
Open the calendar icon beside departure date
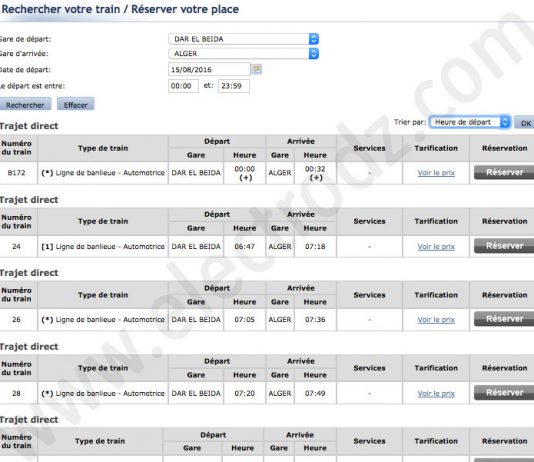(x=256, y=69)
